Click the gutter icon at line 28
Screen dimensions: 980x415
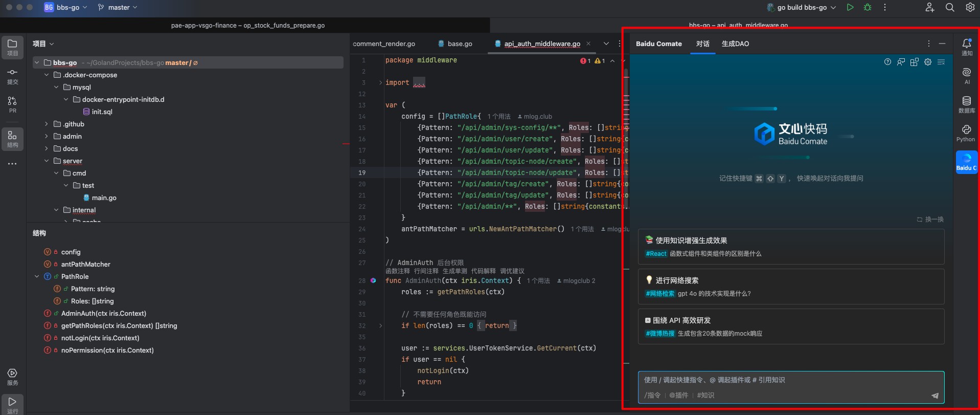(x=373, y=280)
